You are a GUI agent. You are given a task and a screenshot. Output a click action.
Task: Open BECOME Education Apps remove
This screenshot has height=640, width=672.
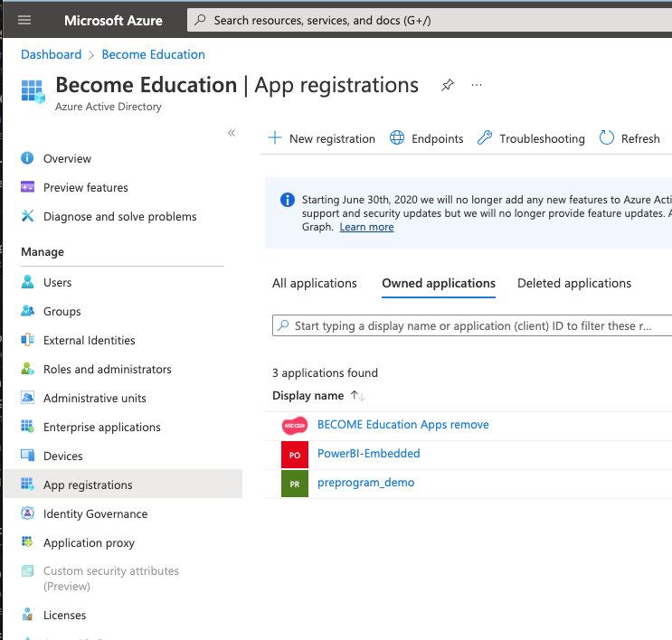[402, 425]
